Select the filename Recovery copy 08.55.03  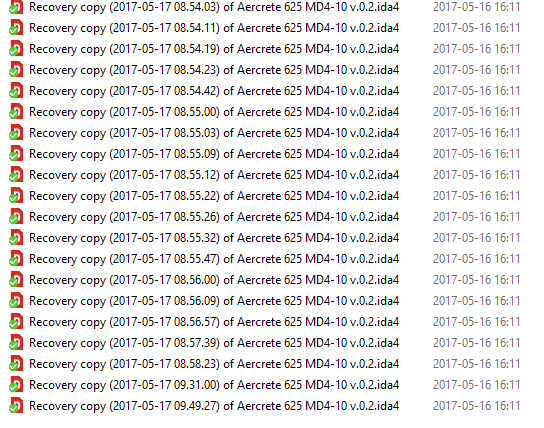pos(214,133)
